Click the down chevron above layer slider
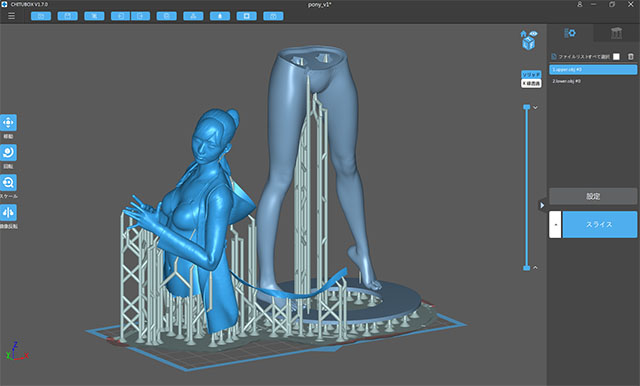The height and width of the screenshot is (386, 640). pyautogui.click(x=536, y=108)
